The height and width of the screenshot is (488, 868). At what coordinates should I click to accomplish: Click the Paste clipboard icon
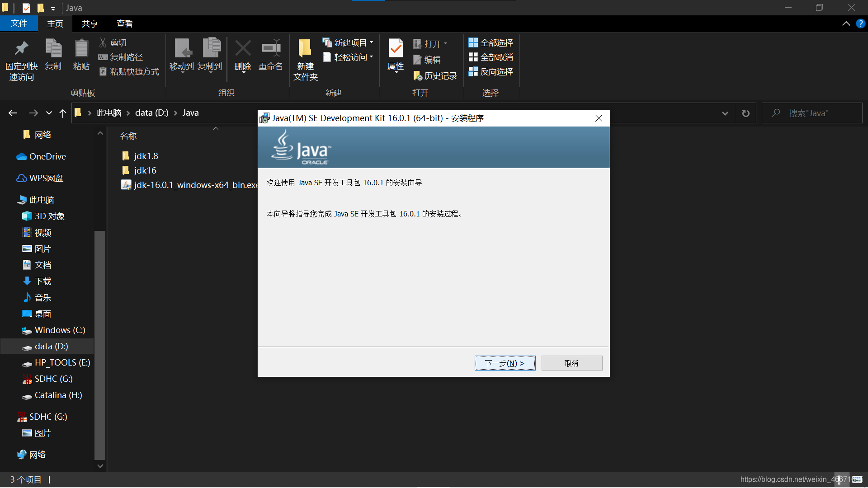[81, 48]
